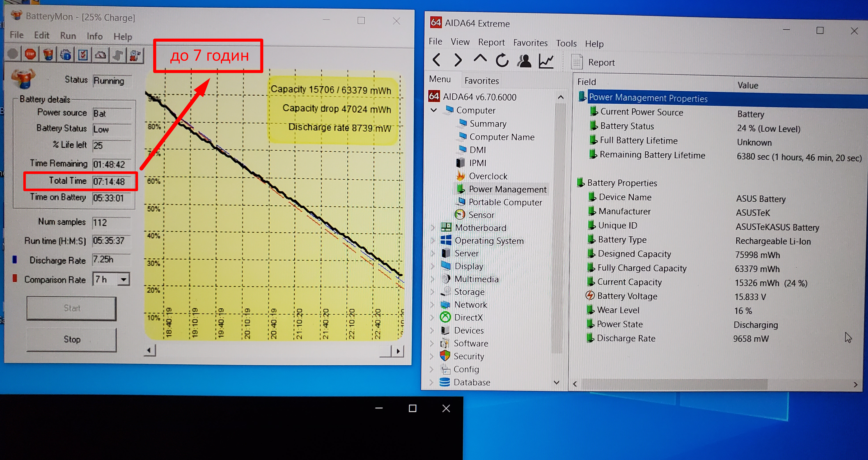Expand the Motherboard tree node
The height and width of the screenshot is (460, 868).
tap(433, 228)
